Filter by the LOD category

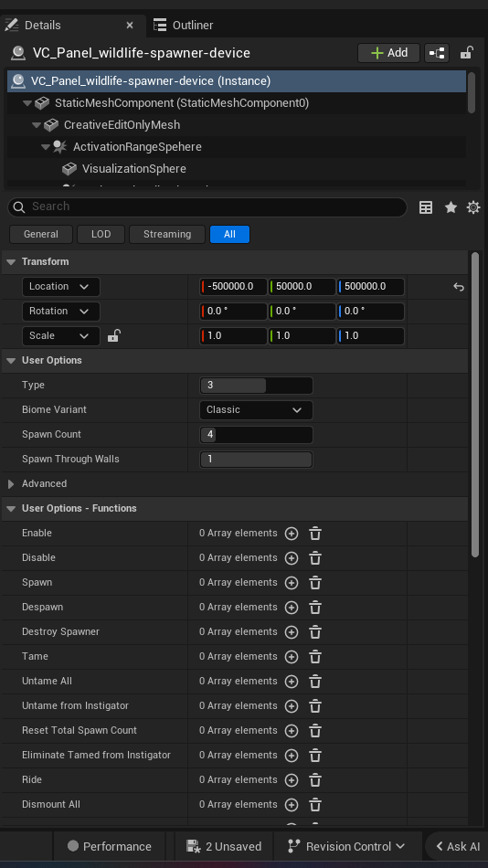pyautogui.click(x=101, y=234)
